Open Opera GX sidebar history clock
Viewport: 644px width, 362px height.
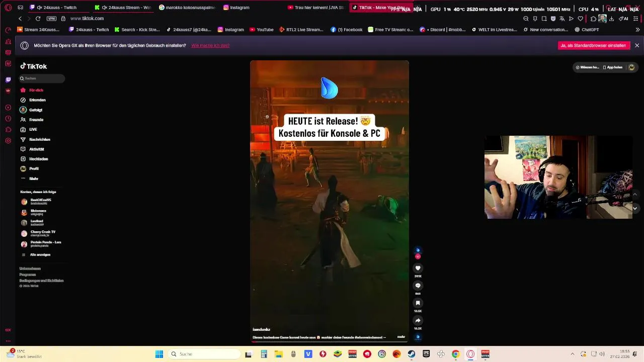[x=8, y=119]
